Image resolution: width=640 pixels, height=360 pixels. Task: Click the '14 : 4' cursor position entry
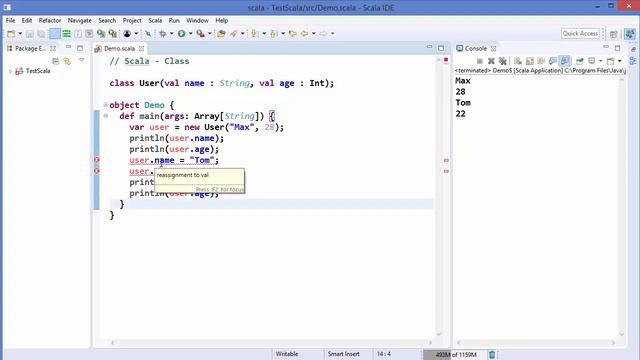[383, 354]
